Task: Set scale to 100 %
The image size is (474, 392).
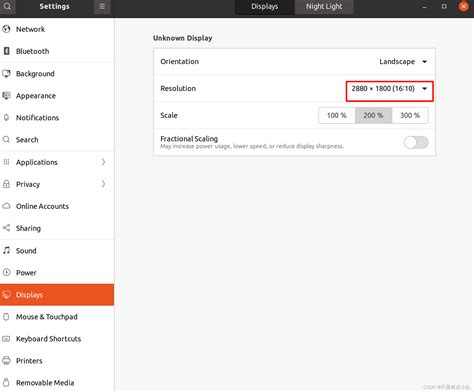Action: (337, 115)
